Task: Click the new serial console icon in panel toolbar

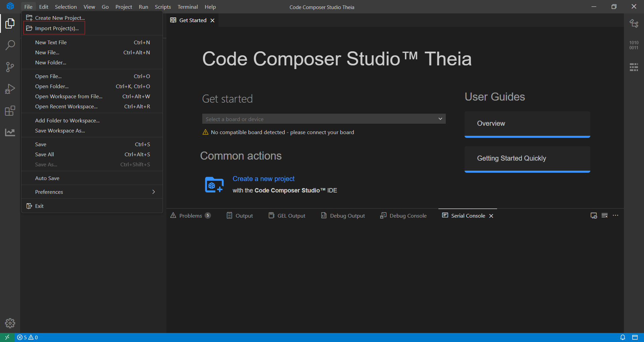Action: [x=594, y=216]
